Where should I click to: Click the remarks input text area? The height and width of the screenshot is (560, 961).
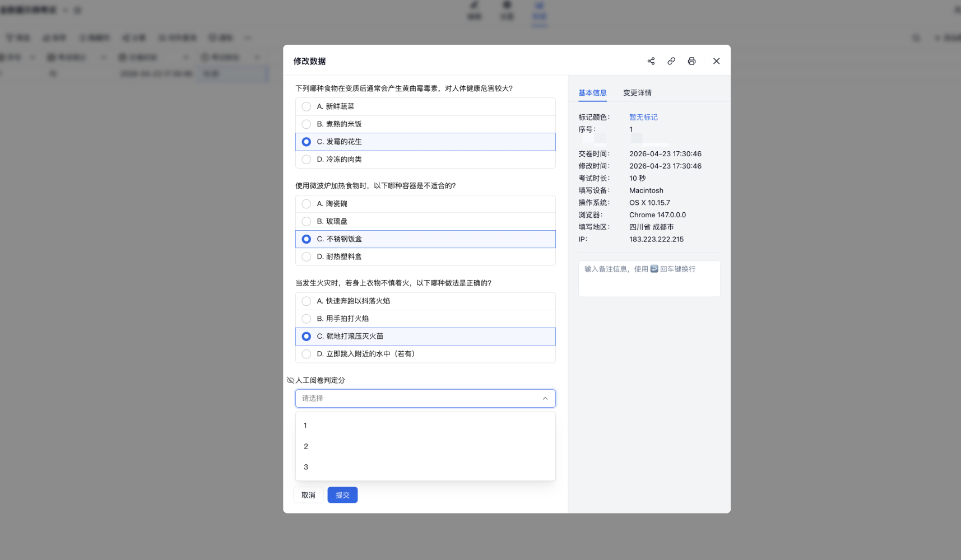pyautogui.click(x=649, y=284)
